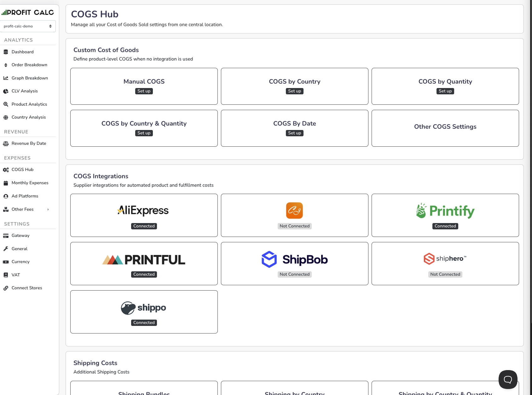
Task: Click ShipBob Not Connected badge
Action: (294, 274)
